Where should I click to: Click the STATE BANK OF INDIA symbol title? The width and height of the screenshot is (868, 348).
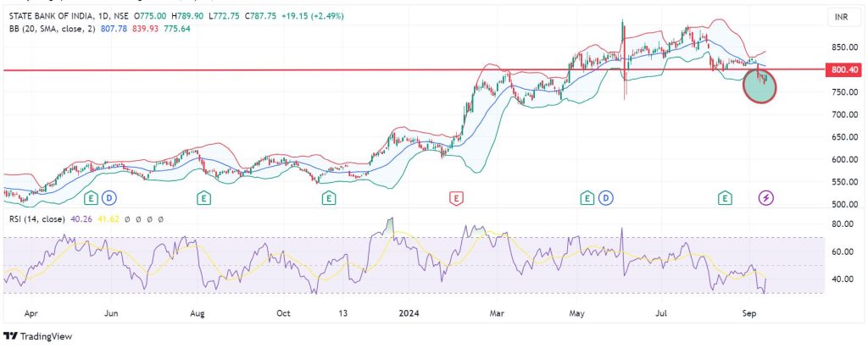coord(48,17)
